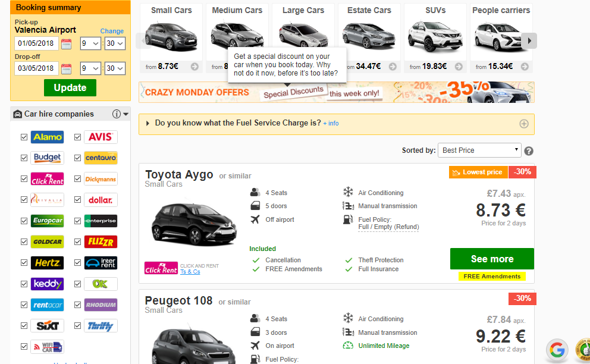Uncheck the dollar checkbox
Viewport: 590px width, 364px height.
[x=77, y=200]
